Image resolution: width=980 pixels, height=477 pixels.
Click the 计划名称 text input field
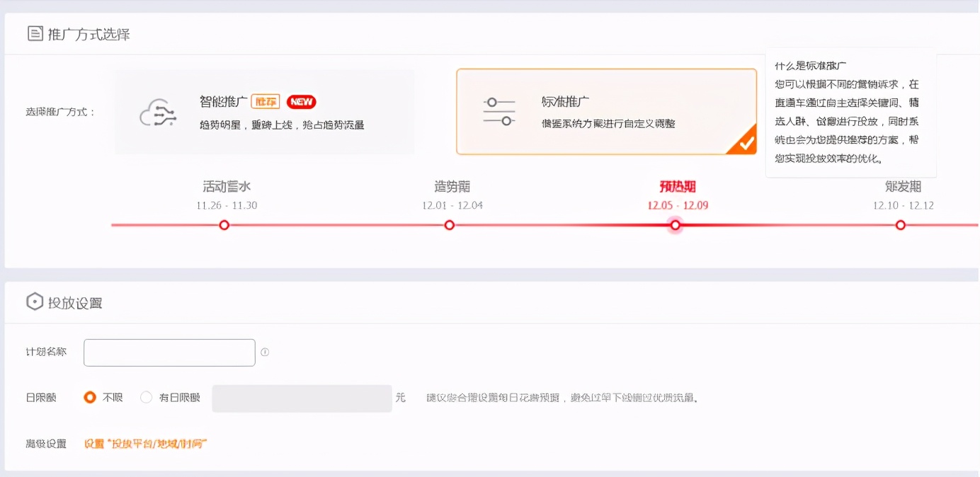coord(169,352)
